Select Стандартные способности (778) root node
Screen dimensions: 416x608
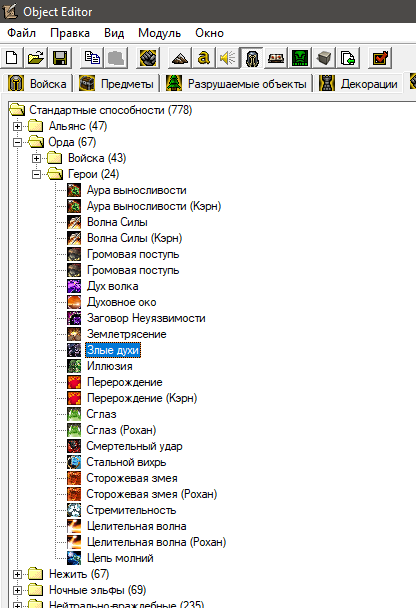click(110, 110)
